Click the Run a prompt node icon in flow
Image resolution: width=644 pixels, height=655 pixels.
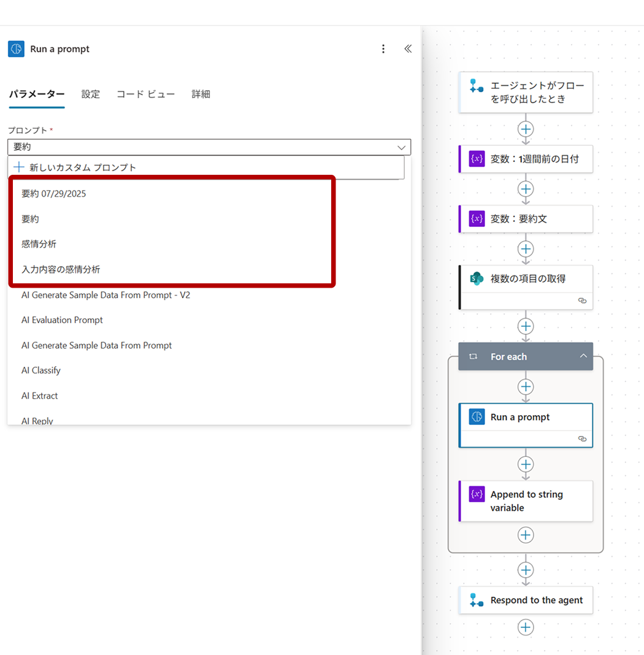tap(477, 417)
